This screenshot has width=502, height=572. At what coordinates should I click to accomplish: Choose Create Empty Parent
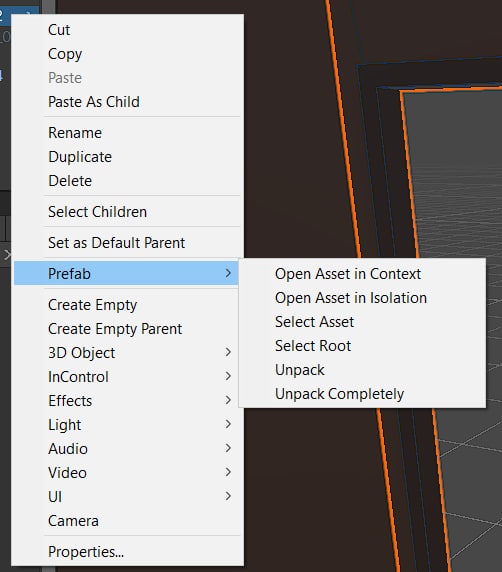coord(127,329)
